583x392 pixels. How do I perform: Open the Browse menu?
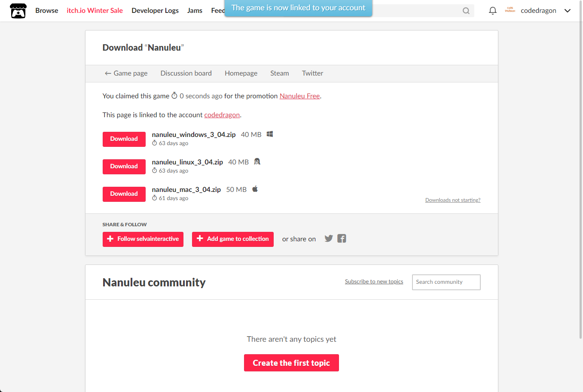(x=47, y=11)
